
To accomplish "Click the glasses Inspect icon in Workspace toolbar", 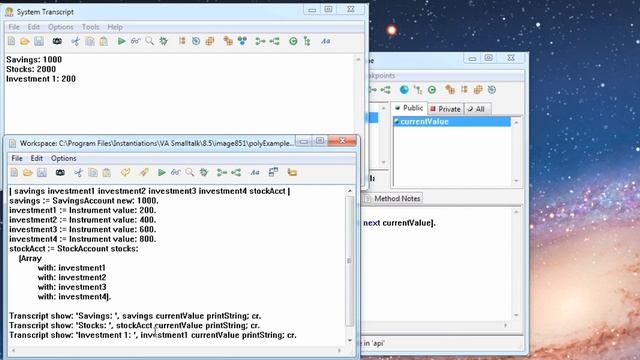I will coord(176,173).
